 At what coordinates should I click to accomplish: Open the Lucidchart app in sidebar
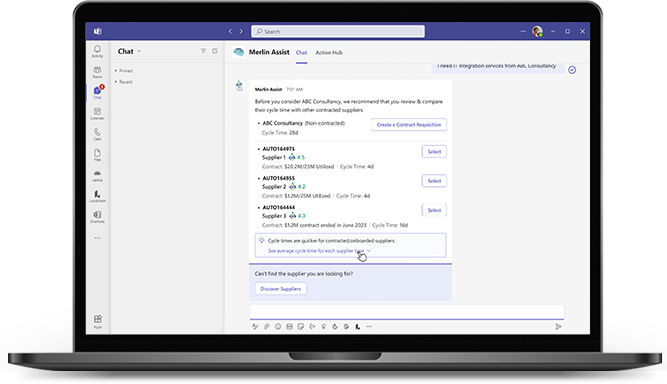click(x=97, y=196)
